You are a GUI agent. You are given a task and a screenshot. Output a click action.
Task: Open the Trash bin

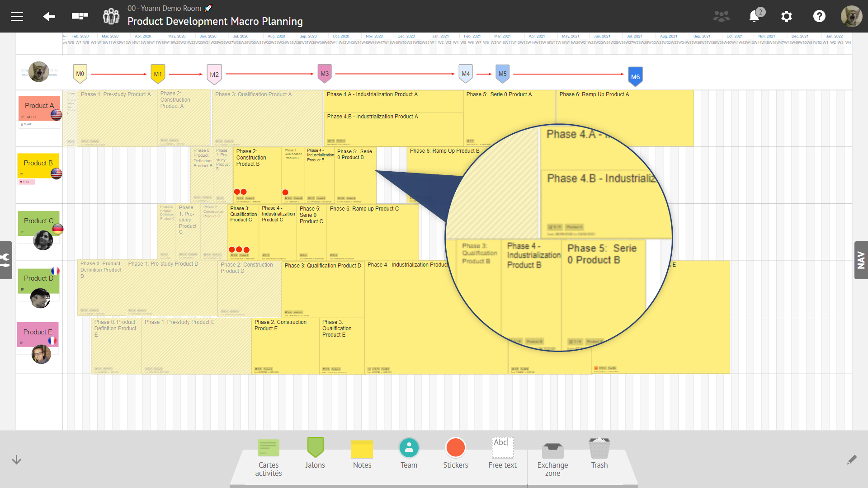[599, 453]
